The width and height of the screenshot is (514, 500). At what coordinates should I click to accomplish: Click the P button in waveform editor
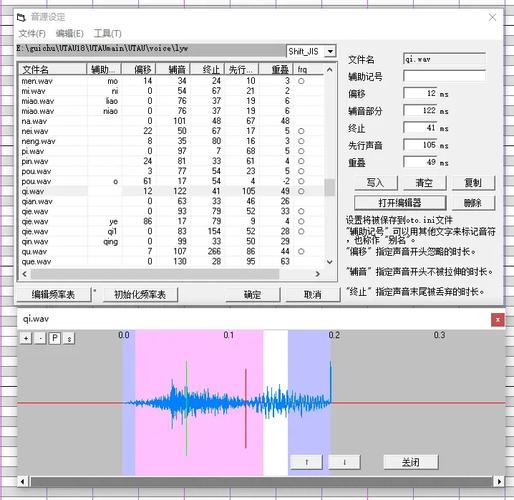[x=55, y=338]
